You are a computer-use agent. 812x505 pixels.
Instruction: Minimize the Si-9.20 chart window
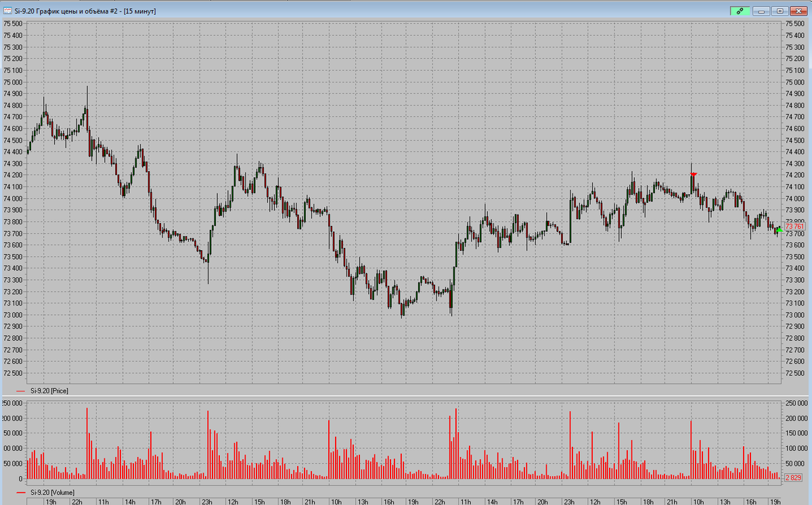coord(763,11)
